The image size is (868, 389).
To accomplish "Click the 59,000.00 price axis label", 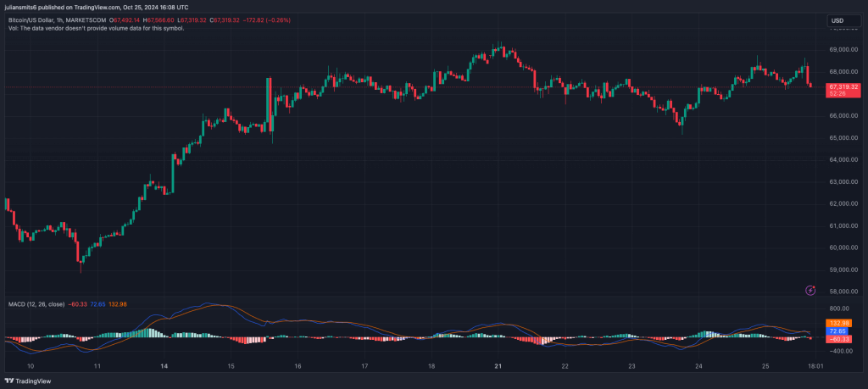I will pyautogui.click(x=843, y=270).
